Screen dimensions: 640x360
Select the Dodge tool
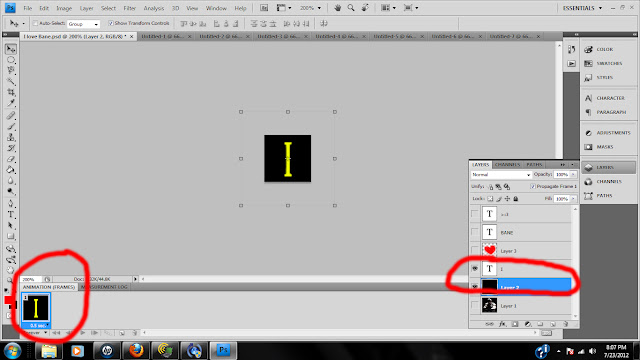[x=11, y=191]
